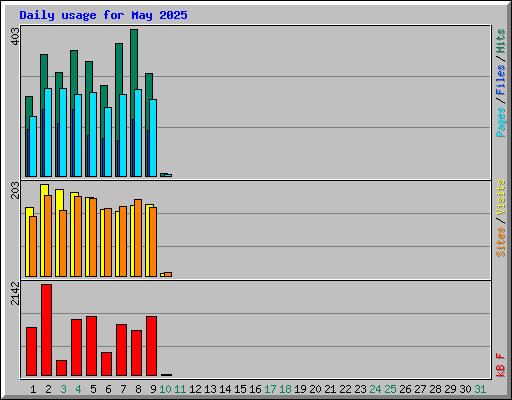
Task: Click day 8 on the x-axis
Action: [138, 389]
